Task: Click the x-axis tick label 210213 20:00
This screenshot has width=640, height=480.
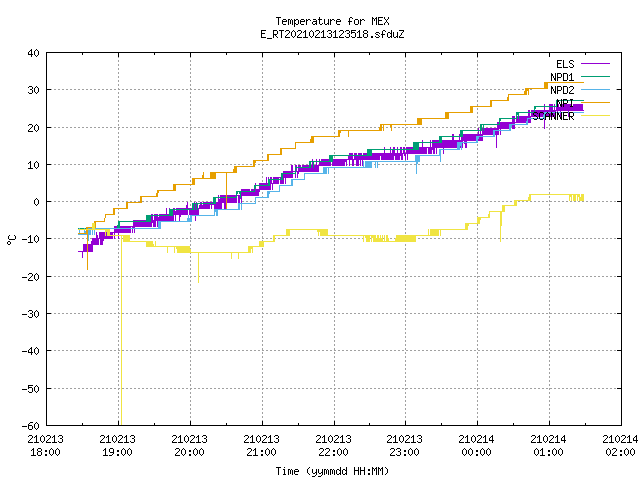Action: pyautogui.click(x=189, y=445)
